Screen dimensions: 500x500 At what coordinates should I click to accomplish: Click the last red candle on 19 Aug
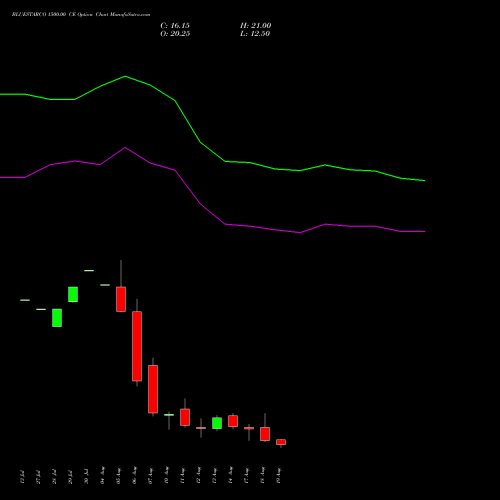coord(281,442)
